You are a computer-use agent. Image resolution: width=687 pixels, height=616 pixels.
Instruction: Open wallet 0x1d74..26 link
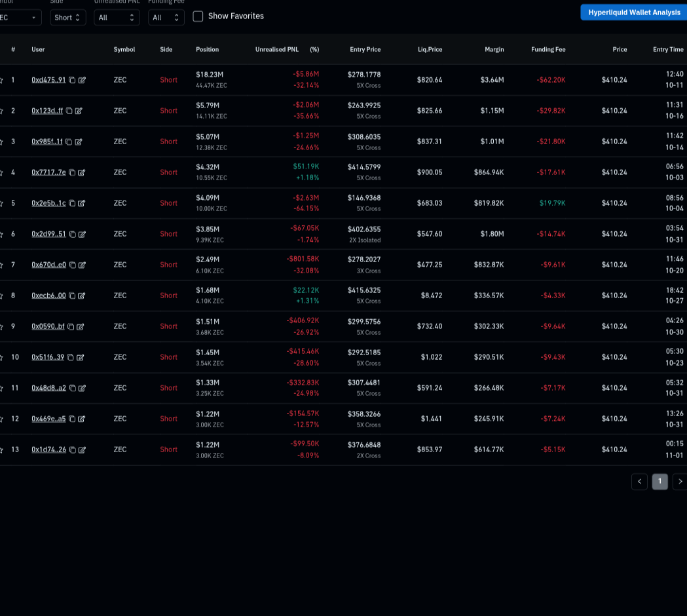point(48,450)
